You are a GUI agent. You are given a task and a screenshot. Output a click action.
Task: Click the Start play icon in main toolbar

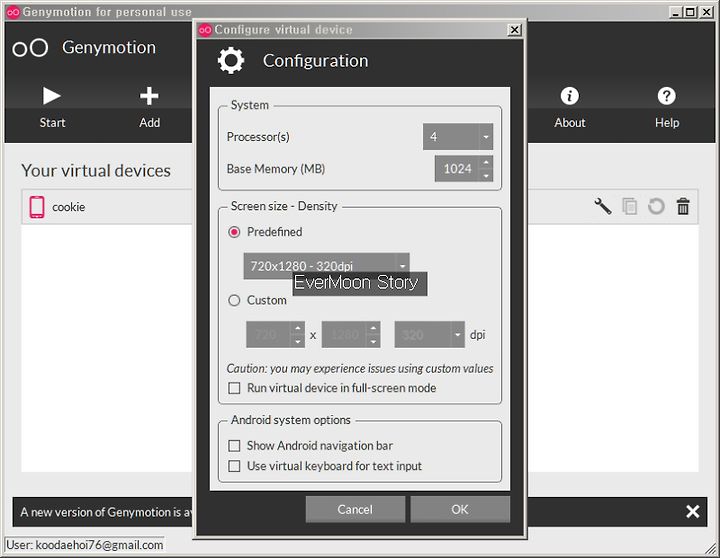tap(51, 96)
